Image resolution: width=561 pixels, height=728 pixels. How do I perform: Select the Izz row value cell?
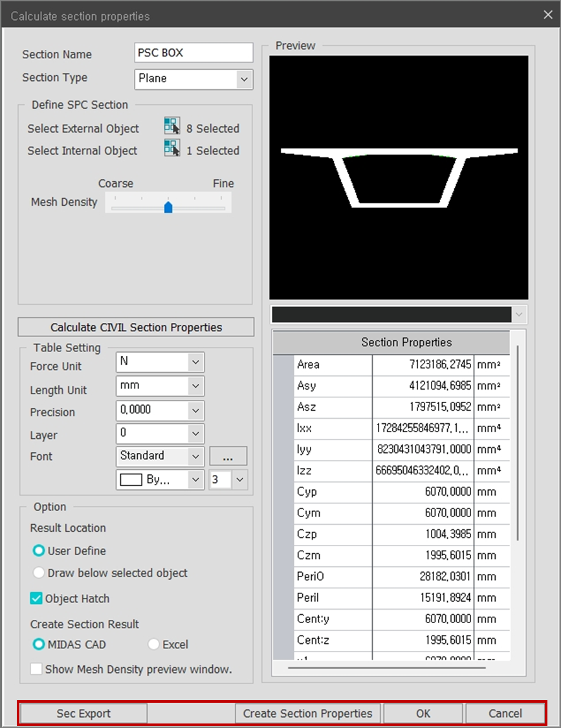coord(423,471)
